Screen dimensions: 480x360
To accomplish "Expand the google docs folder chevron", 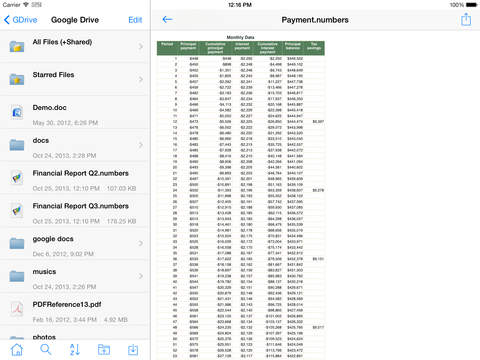I will coord(141,243).
